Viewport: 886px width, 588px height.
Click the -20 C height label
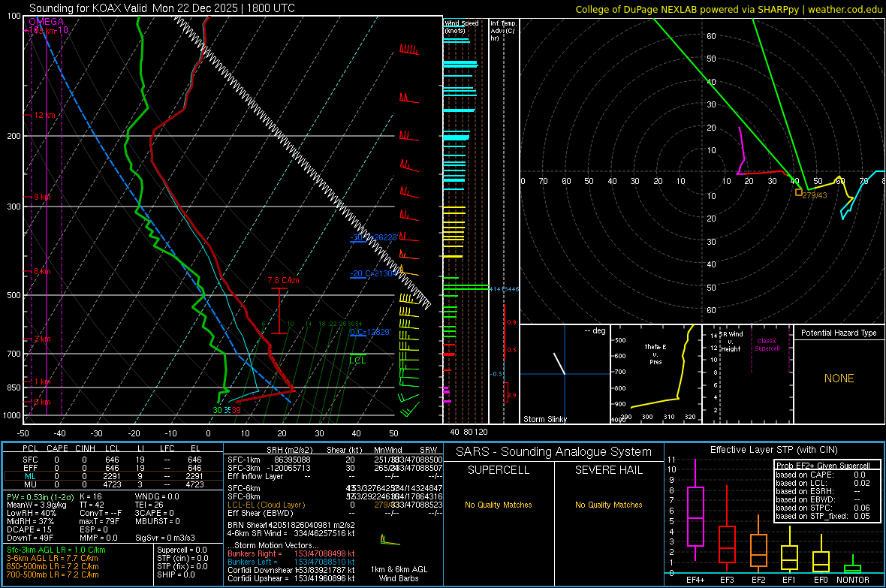click(373, 273)
